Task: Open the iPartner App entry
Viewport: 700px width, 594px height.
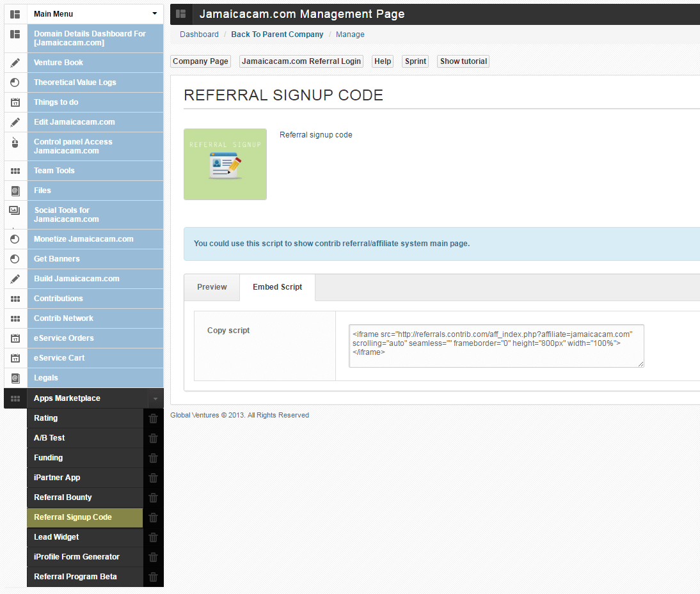Action: coord(85,478)
